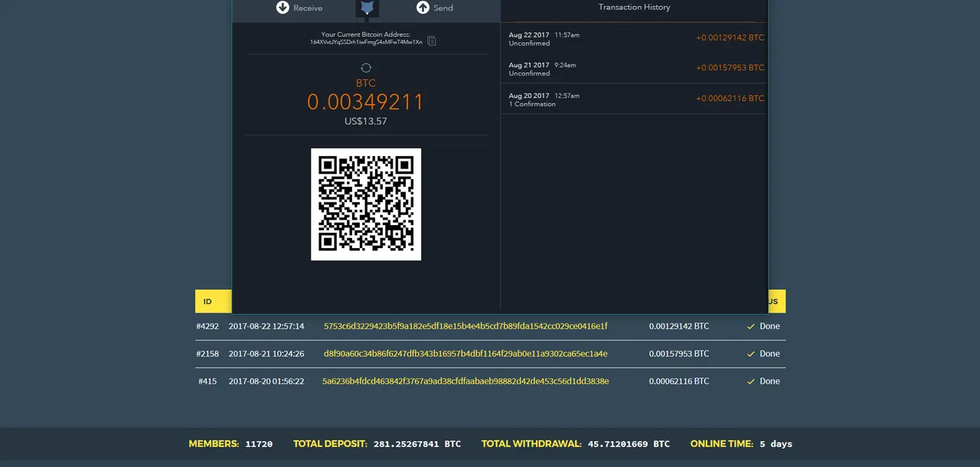Click the Done checkmark in row #2158
The height and width of the screenshot is (467, 980).
point(751,354)
